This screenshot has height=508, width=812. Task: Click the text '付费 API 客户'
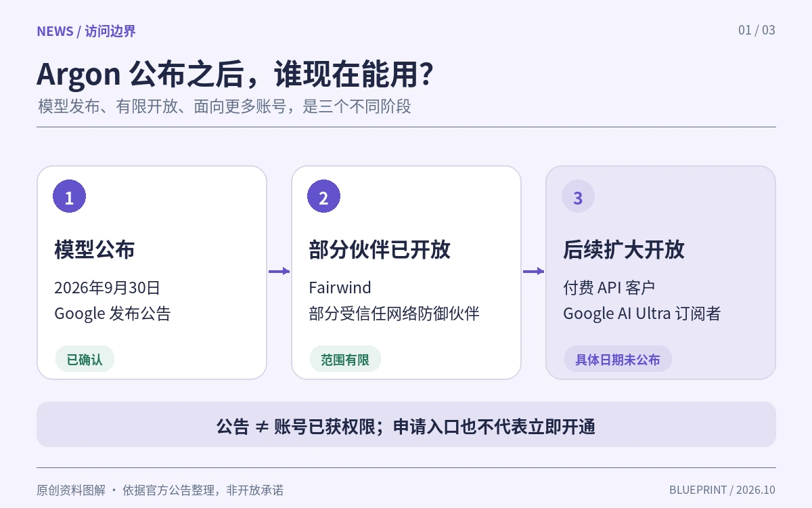[x=609, y=287]
